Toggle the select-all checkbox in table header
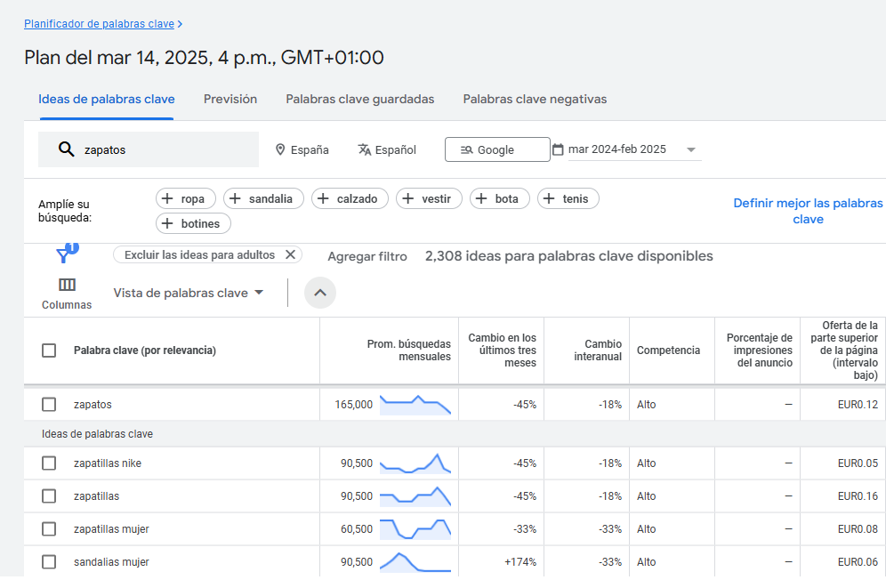 coord(49,350)
